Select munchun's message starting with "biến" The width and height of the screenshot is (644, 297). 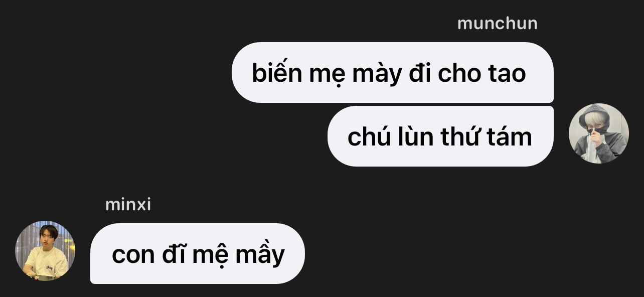393,73
